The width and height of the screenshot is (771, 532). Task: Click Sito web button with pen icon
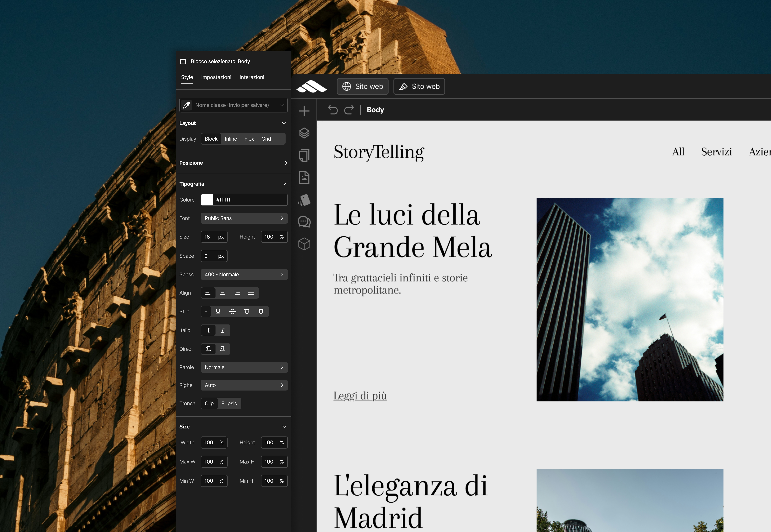pos(419,86)
